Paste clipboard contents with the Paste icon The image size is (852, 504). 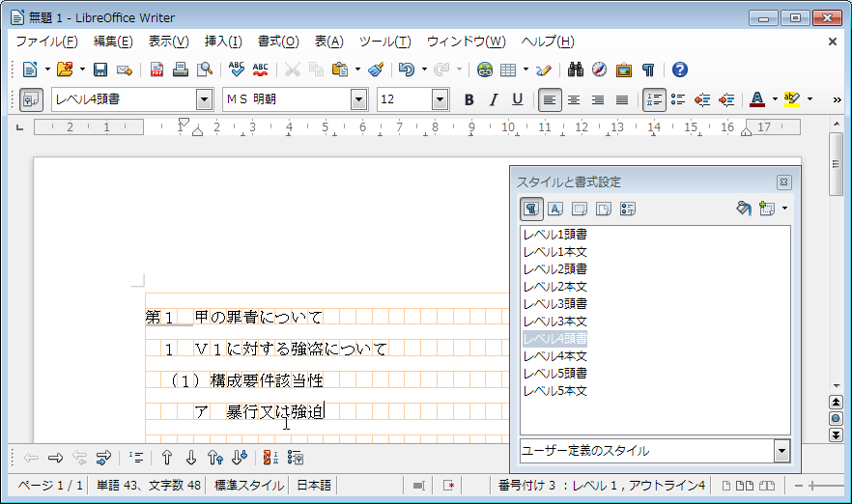340,70
